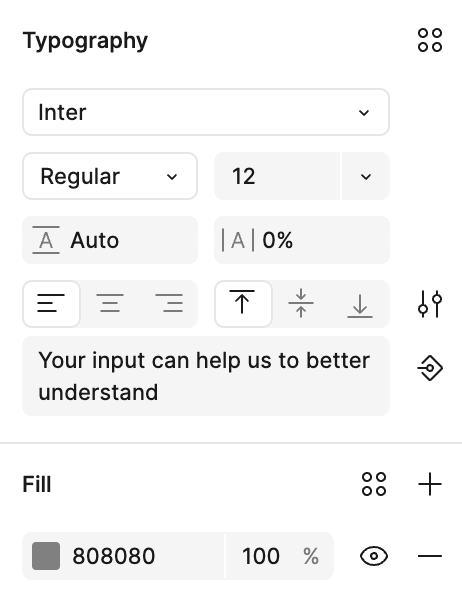This screenshot has height=592, width=462.
Task: Open text styles icon beside Typography
Action: 430,40
